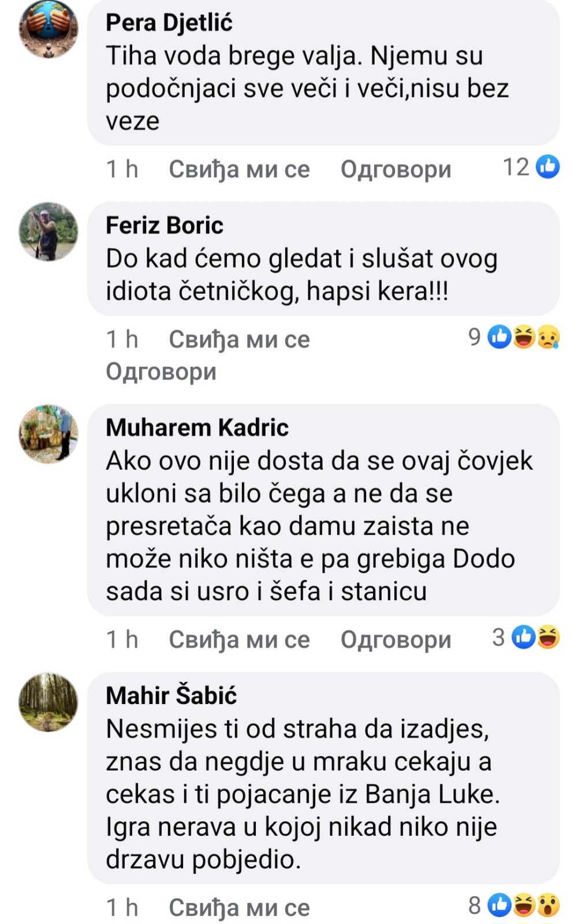Image resolution: width=578 pixels, height=924 pixels.
Task: Tap Mahir Šabić's forest avatar
Action: (49, 702)
